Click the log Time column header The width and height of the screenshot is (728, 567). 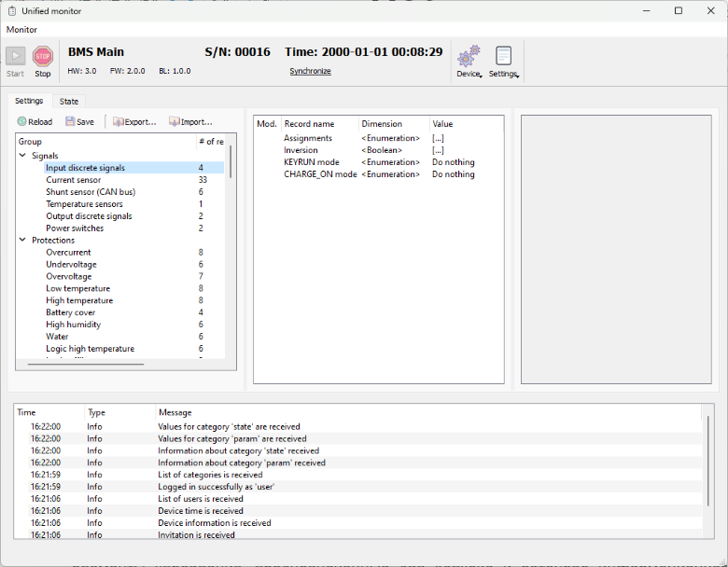(49, 412)
